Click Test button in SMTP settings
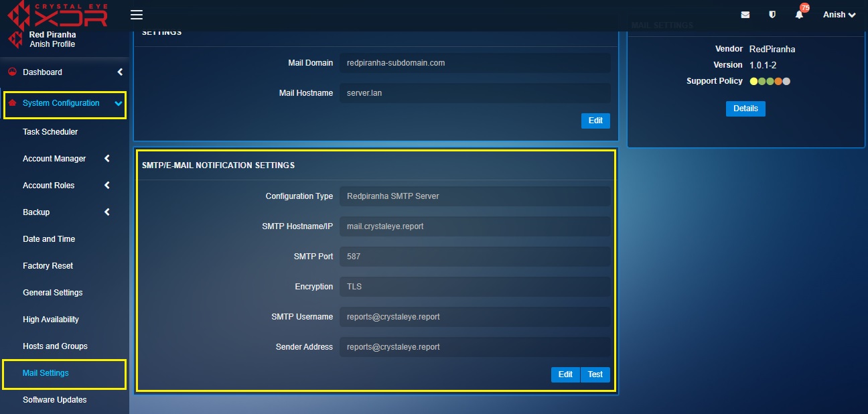 coord(595,374)
